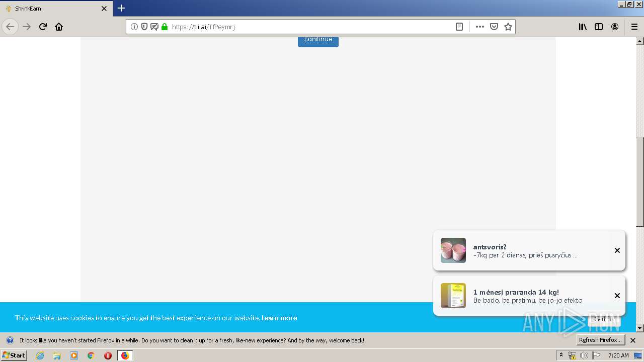Open a new tab with plus button

click(x=121, y=8)
